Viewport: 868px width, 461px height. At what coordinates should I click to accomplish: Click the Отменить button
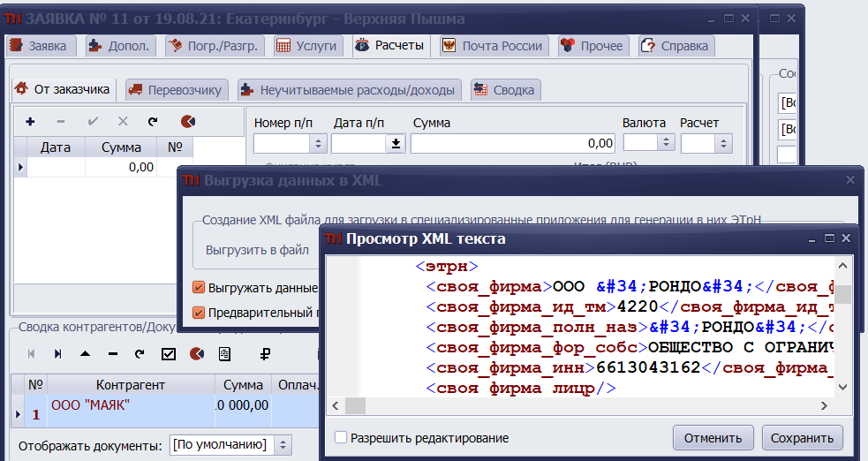(713, 438)
